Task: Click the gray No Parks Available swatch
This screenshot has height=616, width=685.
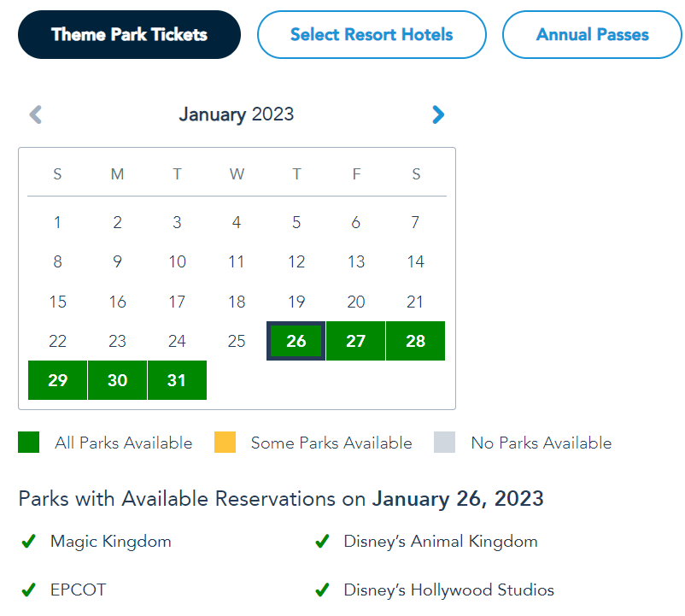Action: [x=445, y=443]
